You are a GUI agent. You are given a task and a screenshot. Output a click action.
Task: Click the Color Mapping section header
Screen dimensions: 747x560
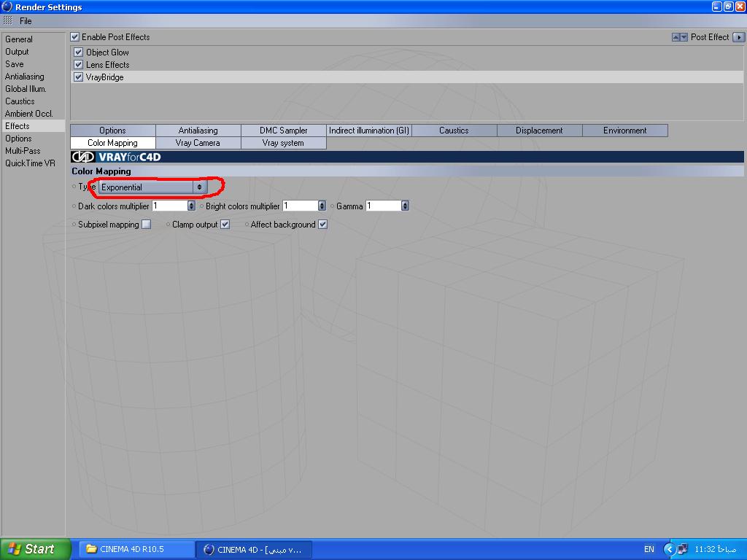[407, 171]
